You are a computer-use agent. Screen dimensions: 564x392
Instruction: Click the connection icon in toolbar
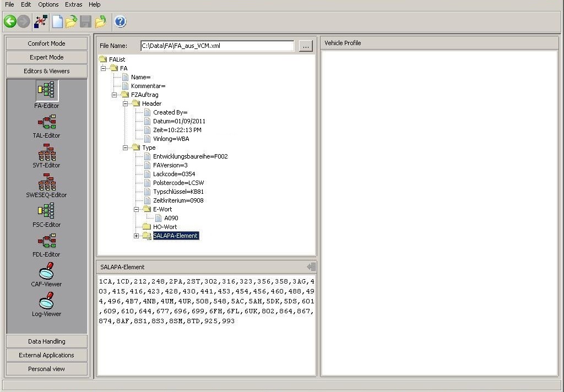pyautogui.click(x=41, y=21)
